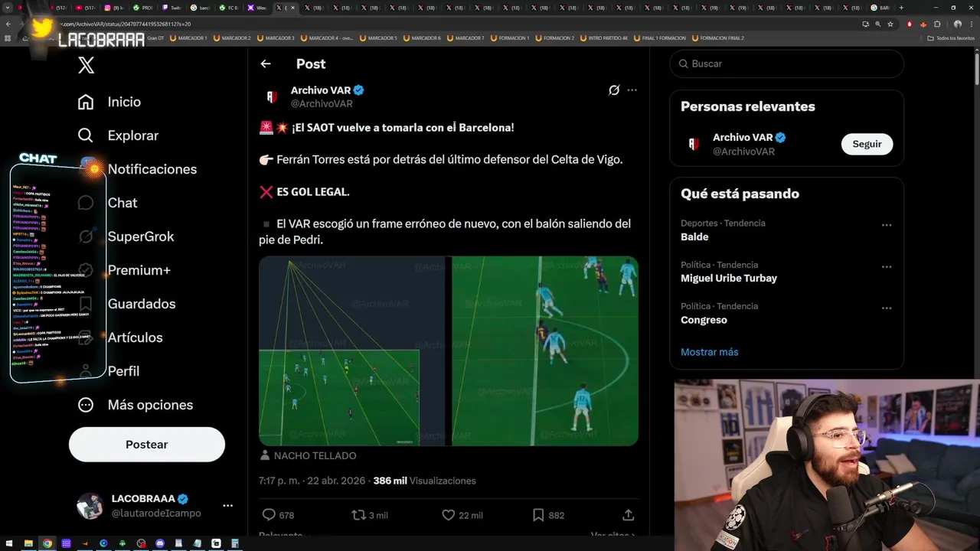
Task: Open INTRO PARTIDO 4K bookmark
Action: [x=604, y=37]
